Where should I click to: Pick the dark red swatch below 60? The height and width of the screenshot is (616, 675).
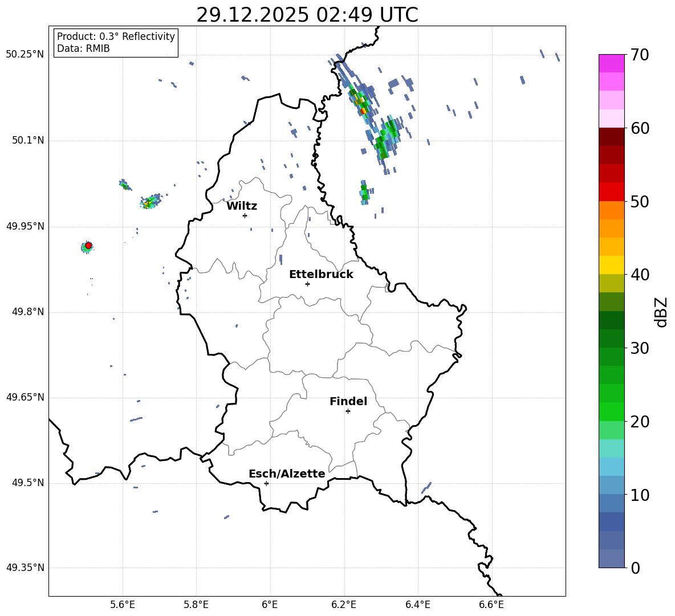coord(611,137)
